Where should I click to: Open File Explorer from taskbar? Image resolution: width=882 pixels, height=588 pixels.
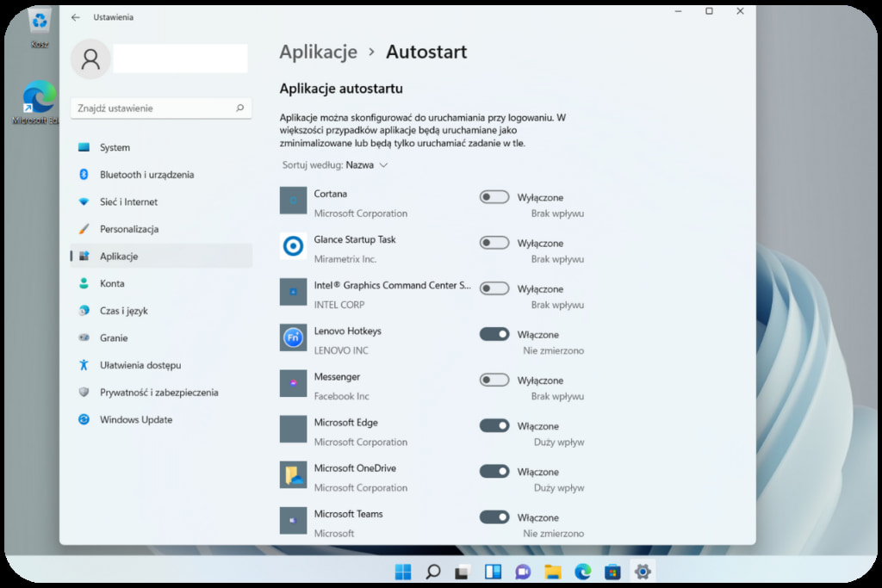click(x=553, y=572)
